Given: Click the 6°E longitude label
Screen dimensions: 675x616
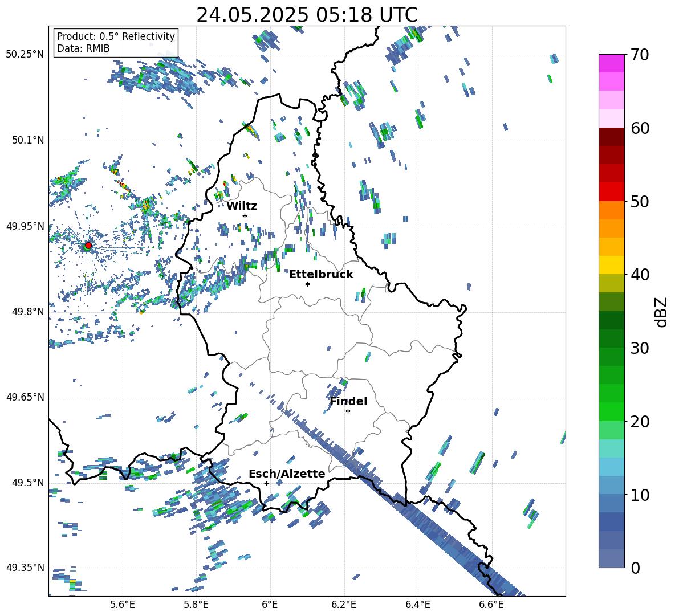Looking at the screenshot, I should 270,605.
